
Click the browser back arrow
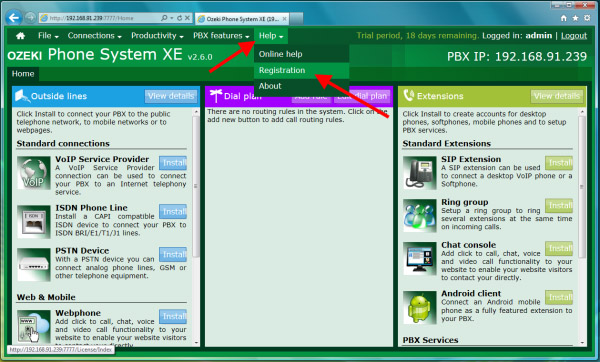click(13, 18)
